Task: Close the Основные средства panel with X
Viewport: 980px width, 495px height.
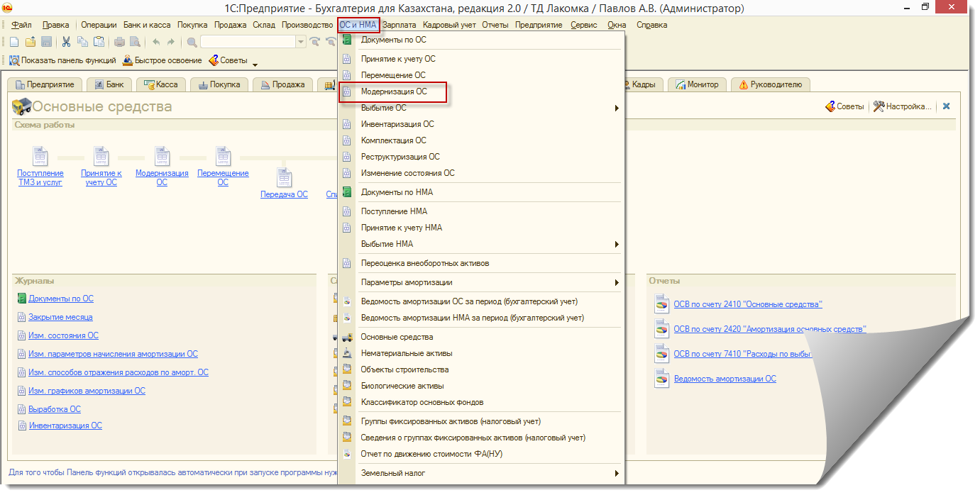Action: pos(946,106)
